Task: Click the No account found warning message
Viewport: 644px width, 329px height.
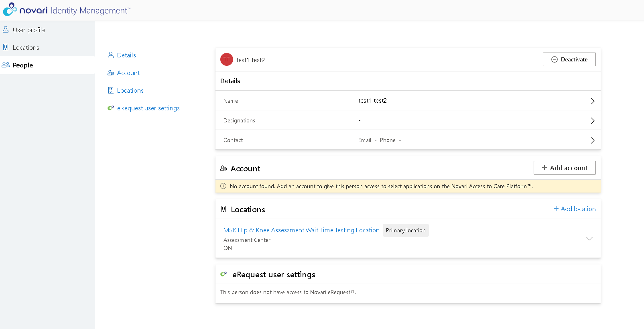Action: pos(381,186)
